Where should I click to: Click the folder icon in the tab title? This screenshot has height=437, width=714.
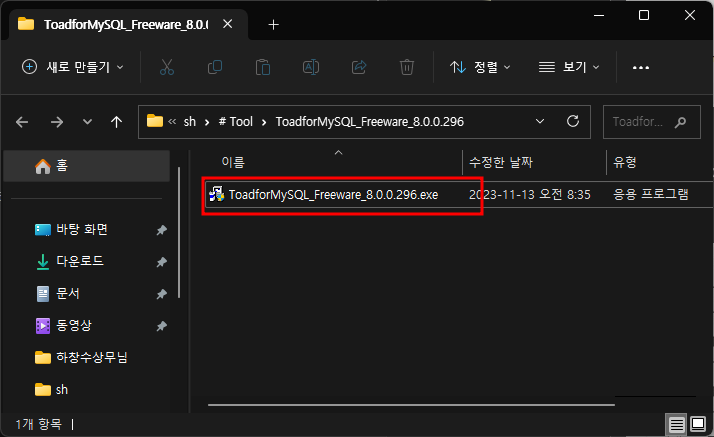(26, 24)
